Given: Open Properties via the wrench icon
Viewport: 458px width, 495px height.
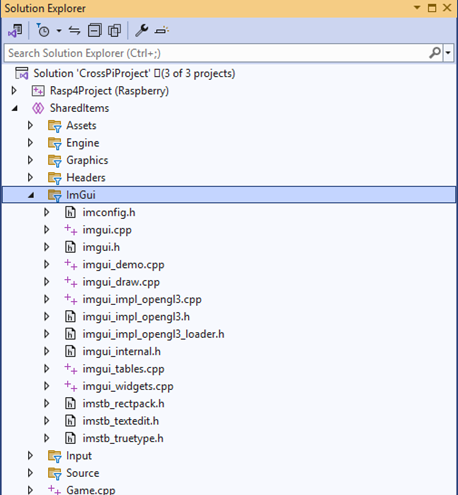Looking at the screenshot, I should coord(142,31).
